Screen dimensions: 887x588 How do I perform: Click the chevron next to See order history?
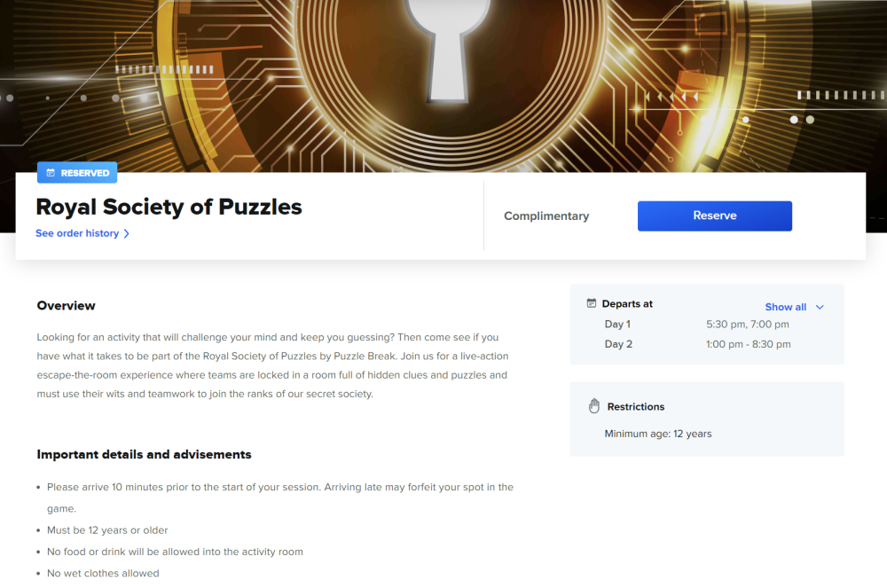click(x=126, y=233)
